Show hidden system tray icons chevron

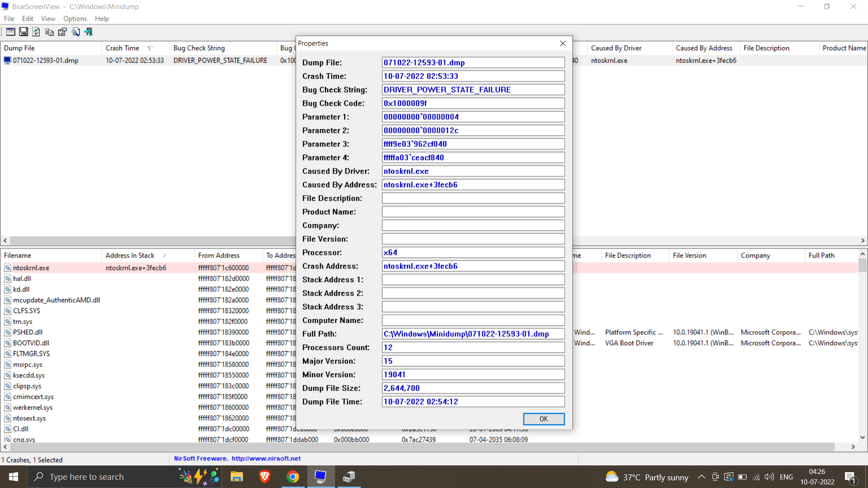coord(701,477)
